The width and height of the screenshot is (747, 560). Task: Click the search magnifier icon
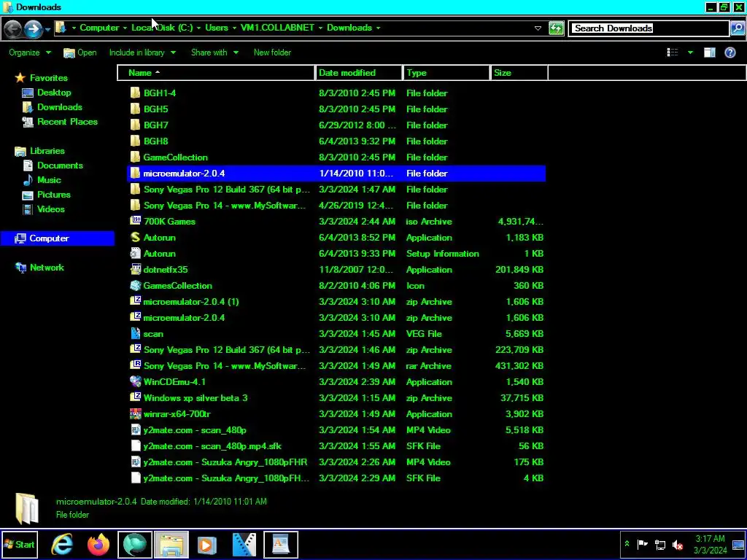click(x=737, y=28)
